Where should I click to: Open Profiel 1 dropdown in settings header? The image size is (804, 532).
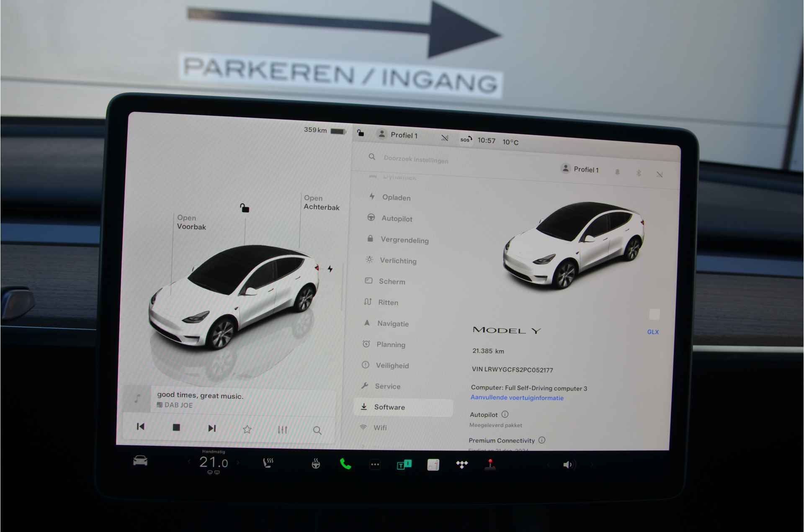tap(580, 169)
